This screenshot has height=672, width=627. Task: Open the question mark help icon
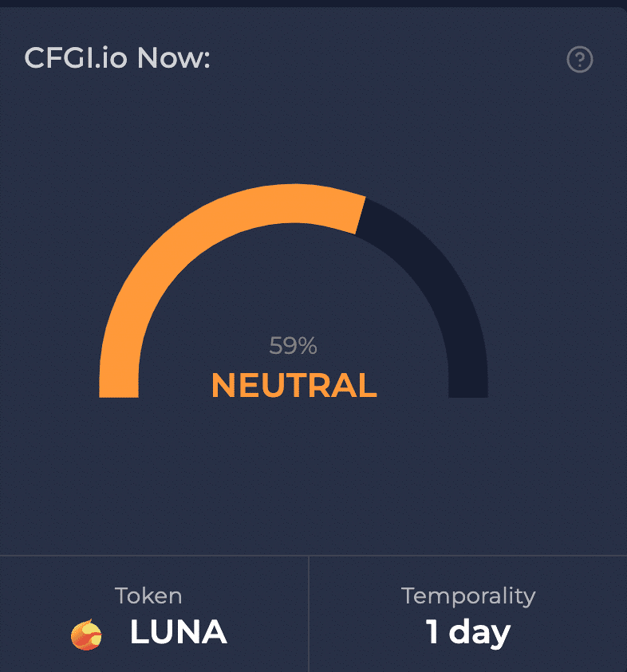tap(579, 59)
